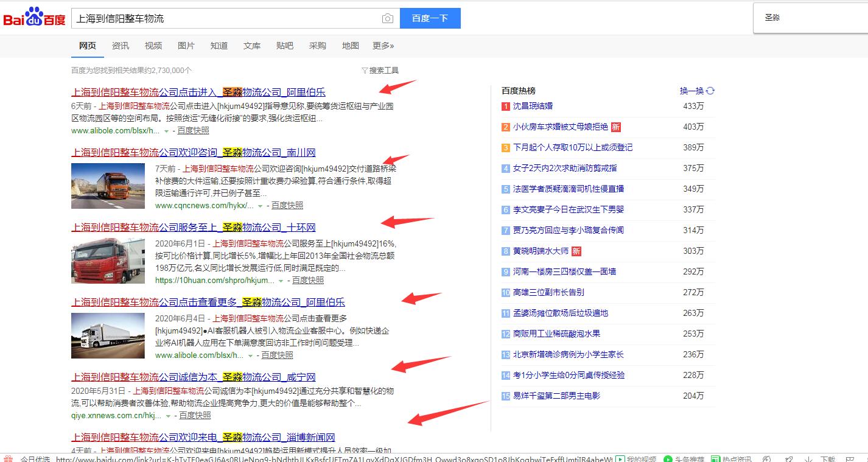Open hot topic 考1分小学生给0分同桌传授经验
This screenshot has height=462, width=868.
pos(569,375)
